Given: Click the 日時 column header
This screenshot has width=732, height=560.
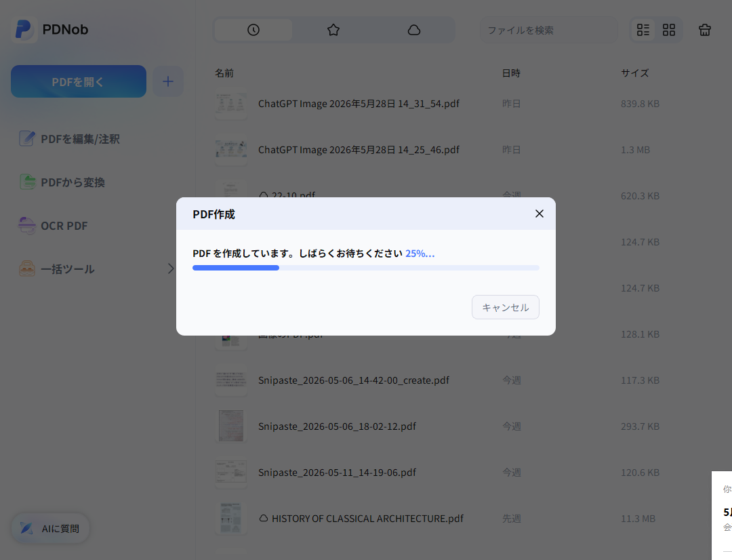Looking at the screenshot, I should point(511,73).
